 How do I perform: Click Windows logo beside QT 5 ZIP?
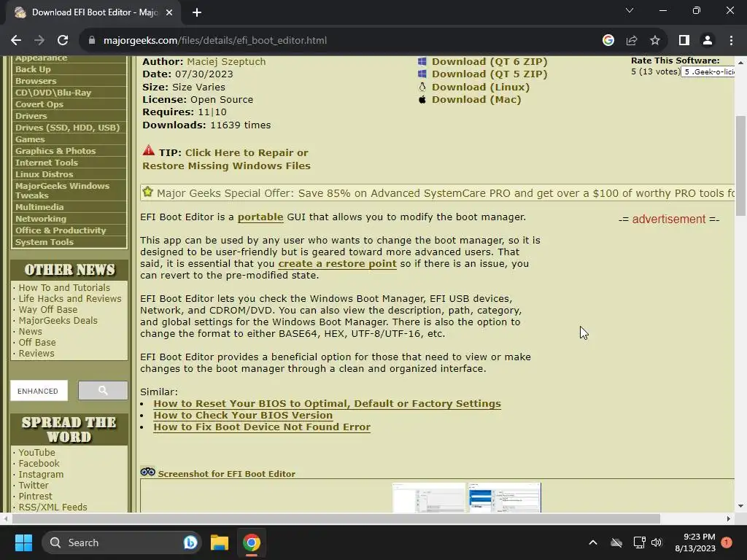(422, 74)
